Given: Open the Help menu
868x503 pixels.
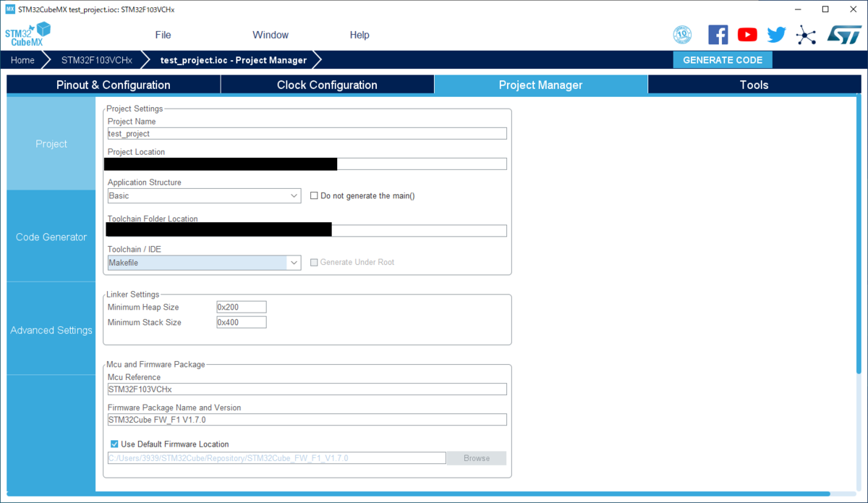Looking at the screenshot, I should [359, 35].
